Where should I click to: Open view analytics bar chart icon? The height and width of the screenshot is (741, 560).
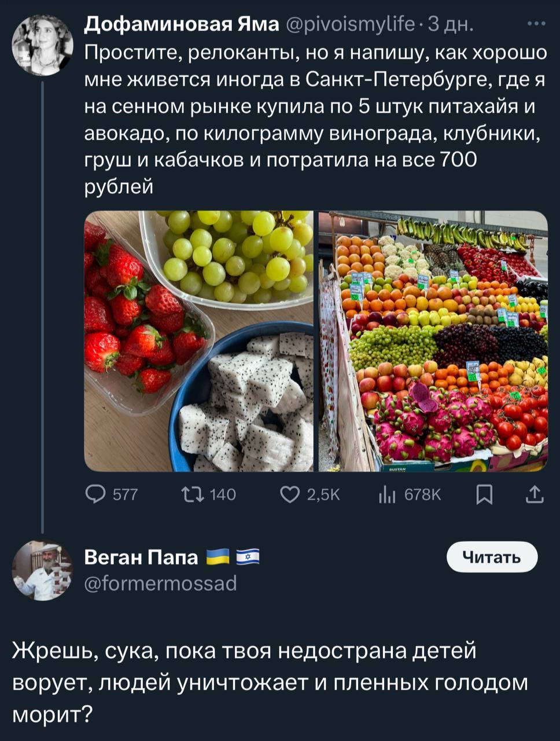386,494
